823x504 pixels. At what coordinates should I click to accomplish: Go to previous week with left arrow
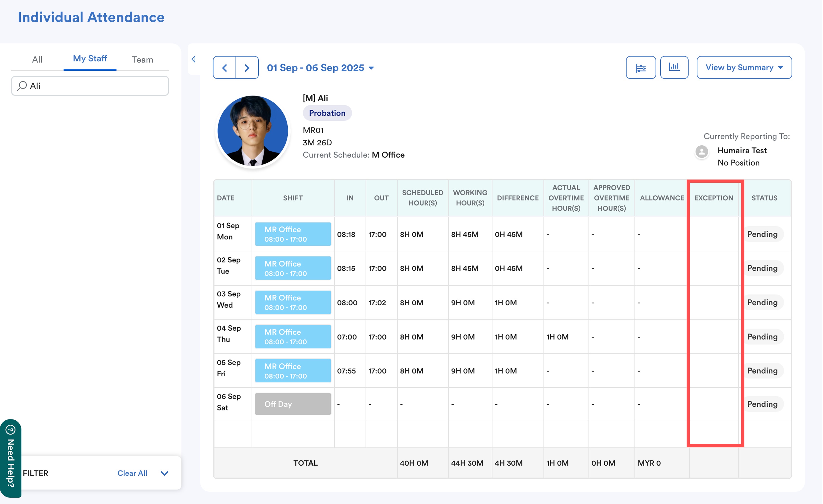tap(224, 68)
